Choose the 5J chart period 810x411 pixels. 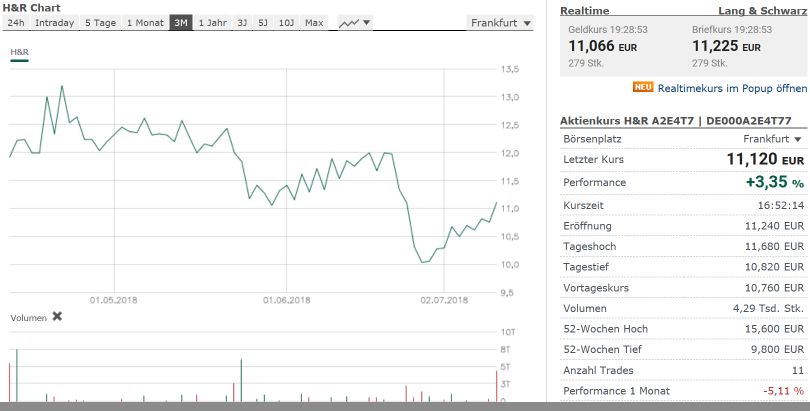click(x=263, y=22)
